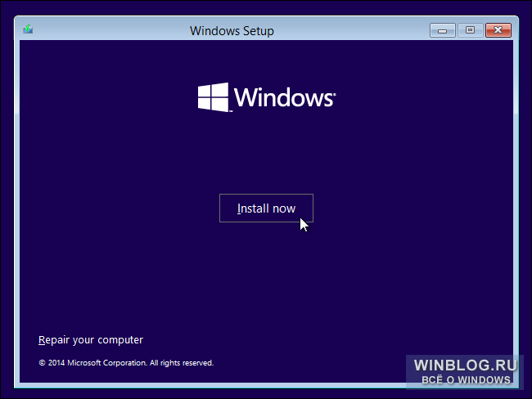This screenshot has width=532, height=399.
Task: Click the Windows logo graphic
Action: tap(267, 97)
